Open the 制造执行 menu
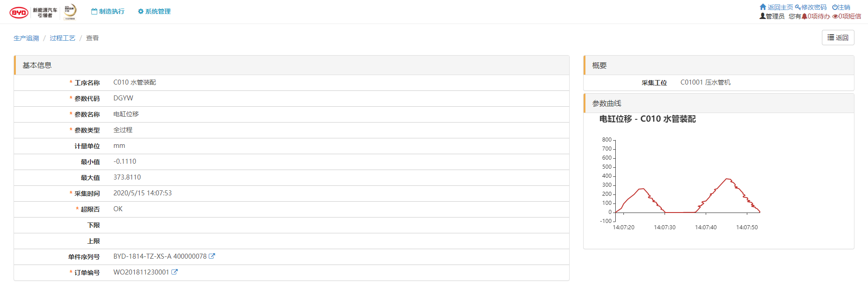The image size is (868, 298). (108, 11)
